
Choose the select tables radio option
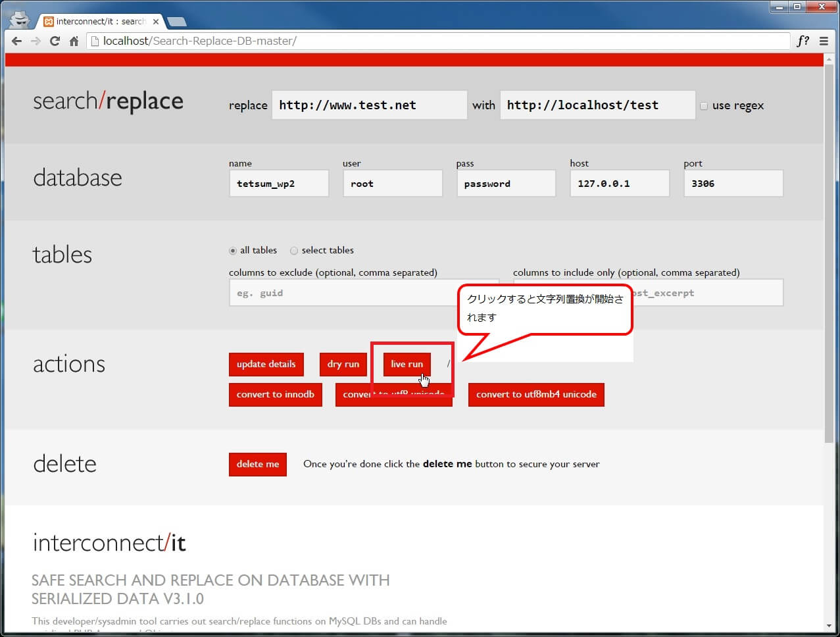(x=294, y=251)
